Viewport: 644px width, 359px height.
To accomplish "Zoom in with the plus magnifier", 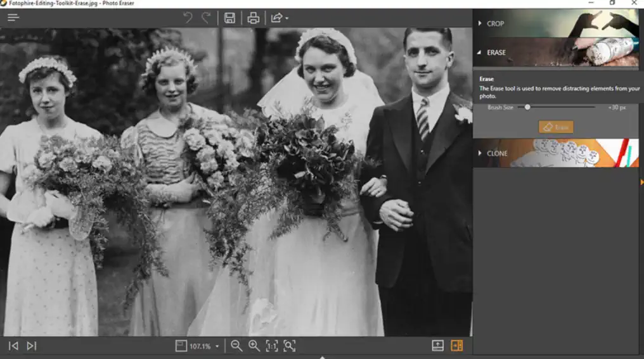I will (254, 346).
